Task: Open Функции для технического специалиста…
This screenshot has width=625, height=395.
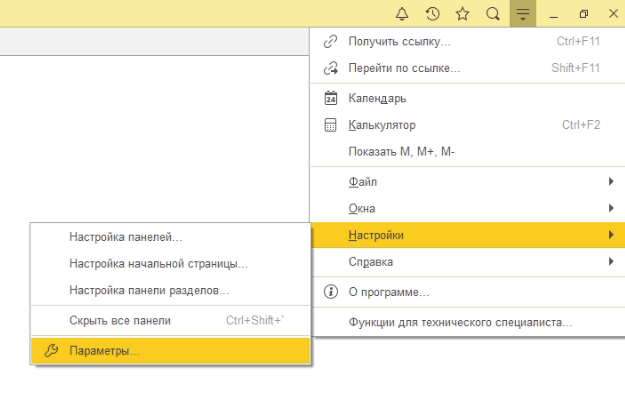Action: (468, 322)
